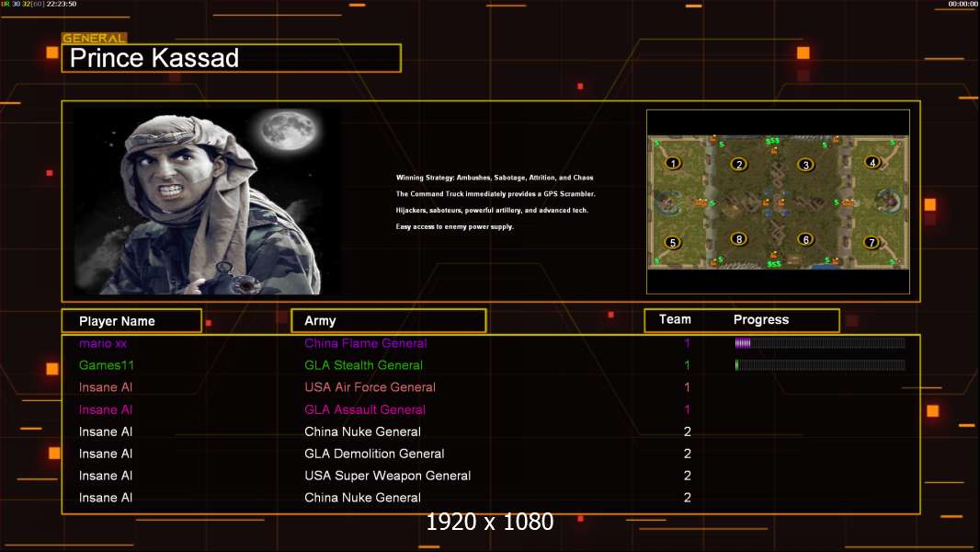Click team number in USA Super Weapon row
This screenshot has width=980, height=552.
687,476
